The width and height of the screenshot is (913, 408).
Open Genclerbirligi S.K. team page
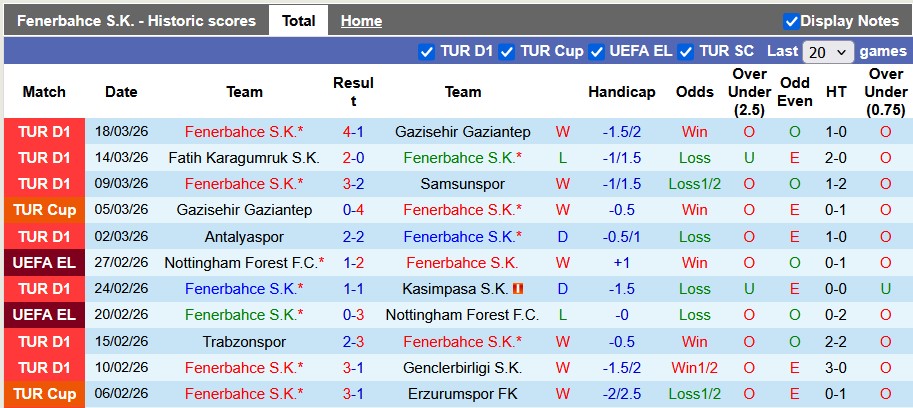462,367
